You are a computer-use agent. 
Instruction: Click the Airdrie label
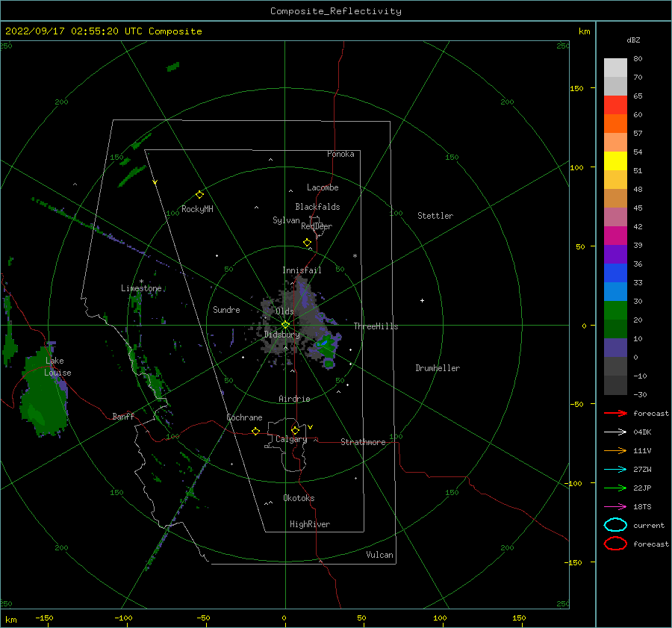tap(294, 399)
